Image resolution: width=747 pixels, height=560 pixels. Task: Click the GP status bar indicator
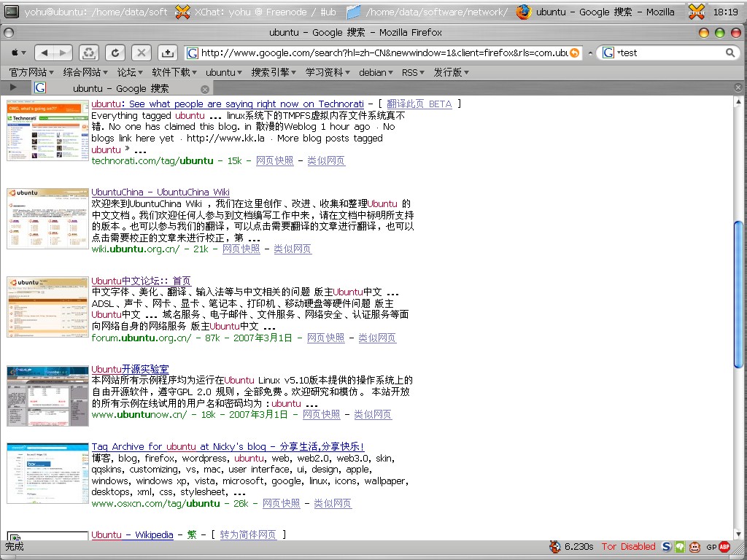coord(711,547)
